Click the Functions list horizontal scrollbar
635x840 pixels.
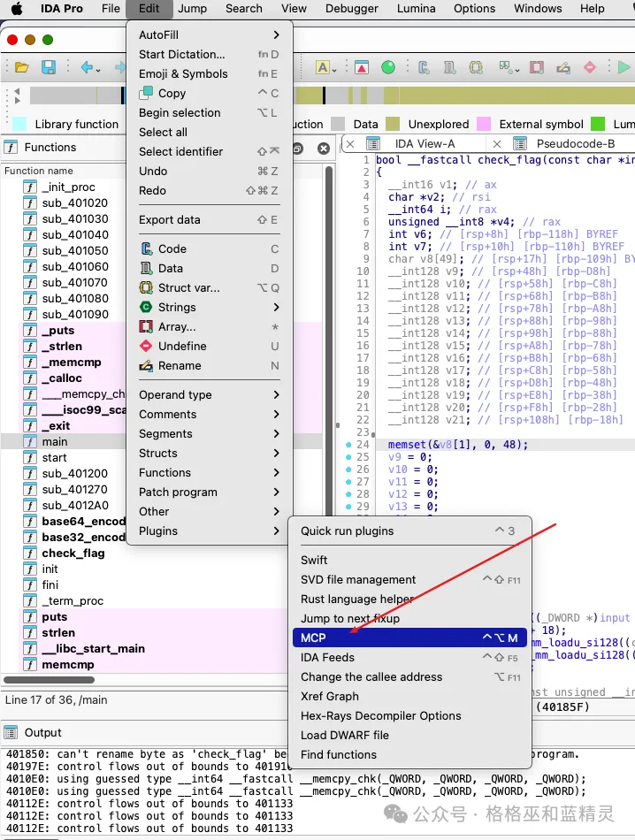tap(49, 680)
